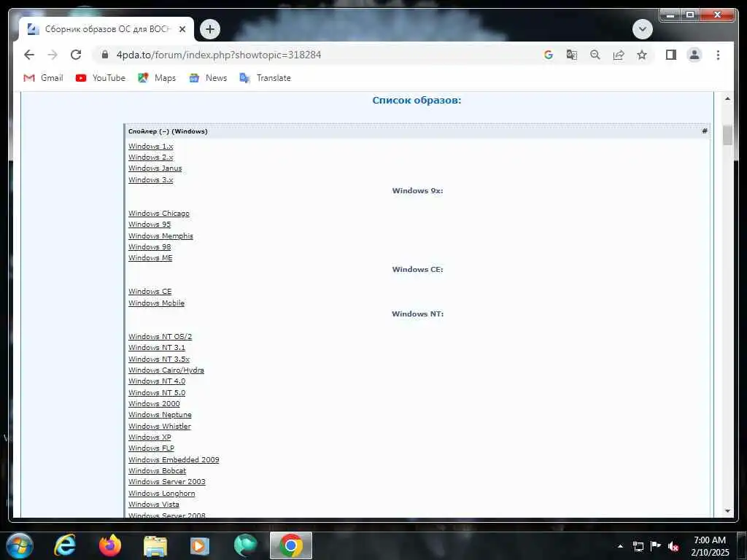This screenshot has height=560, width=747.
Task: Open Windows NT 3.5x link
Action: pos(158,359)
